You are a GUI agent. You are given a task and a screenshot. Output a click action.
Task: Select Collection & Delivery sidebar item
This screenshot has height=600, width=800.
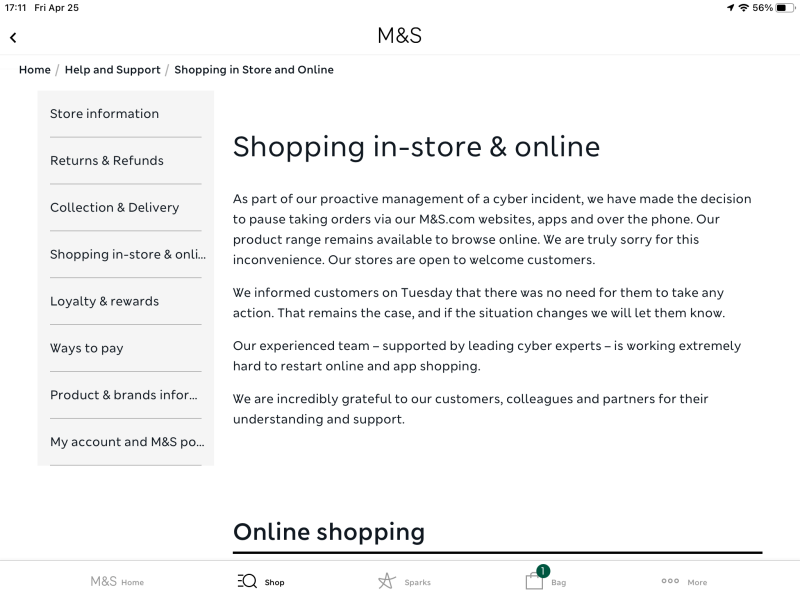pyautogui.click(x=126, y=208)
